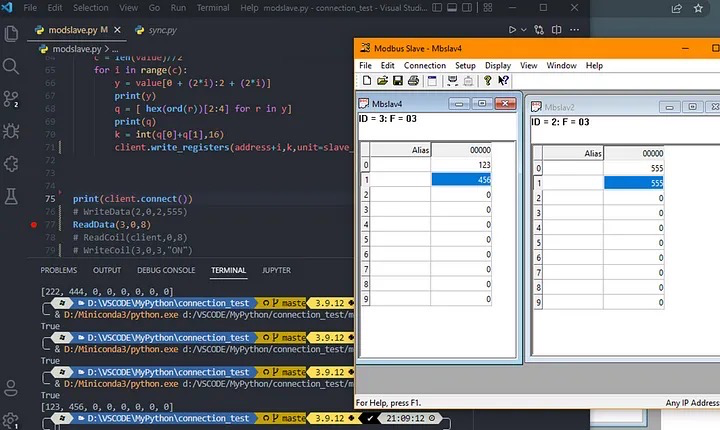Image resolution: width=720 pixels, height=430 pixels.
Task: Click the browser share icon
Action: coord(676,8)
